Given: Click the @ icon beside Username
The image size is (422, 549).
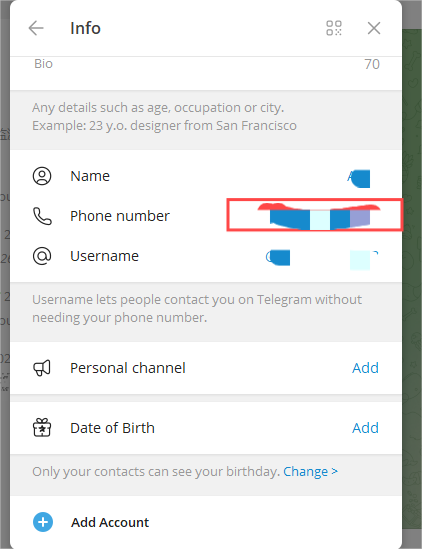Looking at the screenshot, I should click(42, 256).
